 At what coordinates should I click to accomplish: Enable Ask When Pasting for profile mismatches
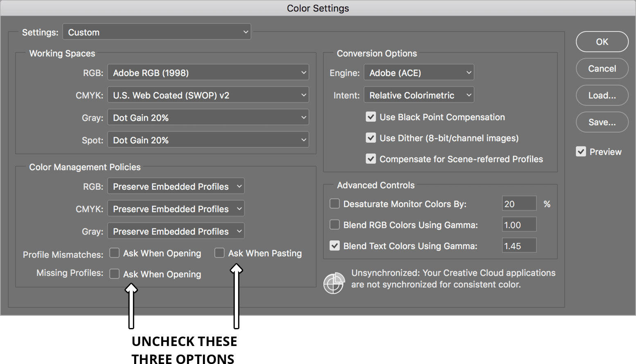click(219, 253)
